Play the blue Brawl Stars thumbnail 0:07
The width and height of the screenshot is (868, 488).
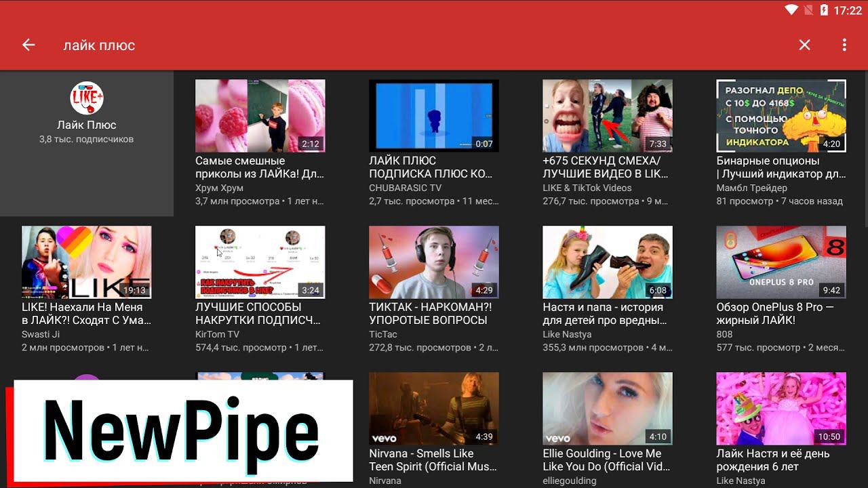click(434, 116)
